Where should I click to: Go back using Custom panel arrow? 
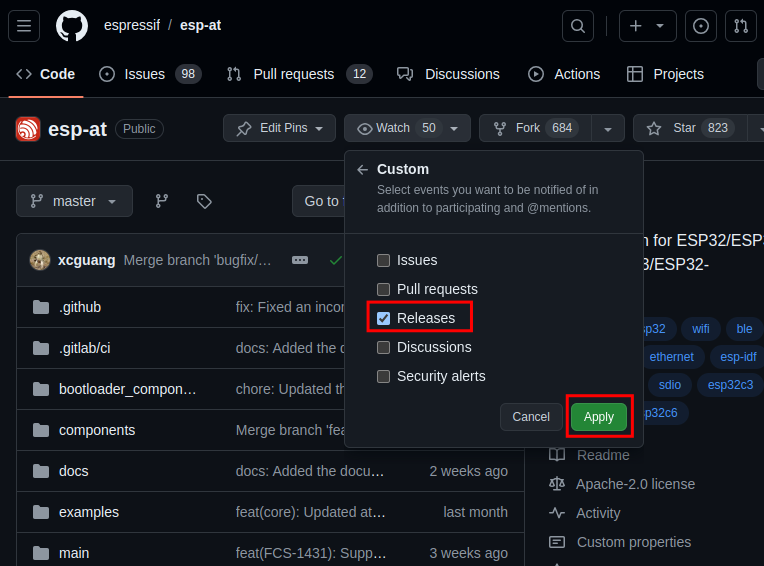coord(362,169)
